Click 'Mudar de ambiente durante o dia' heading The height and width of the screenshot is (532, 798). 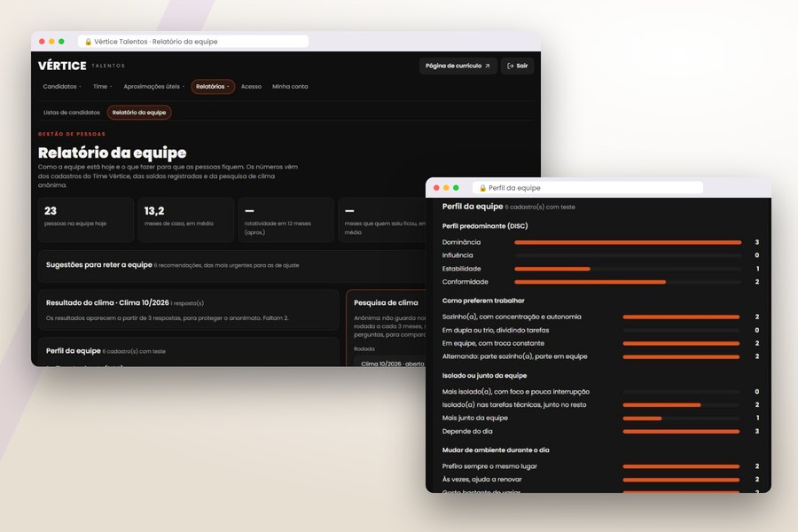(x=496, y=450)
